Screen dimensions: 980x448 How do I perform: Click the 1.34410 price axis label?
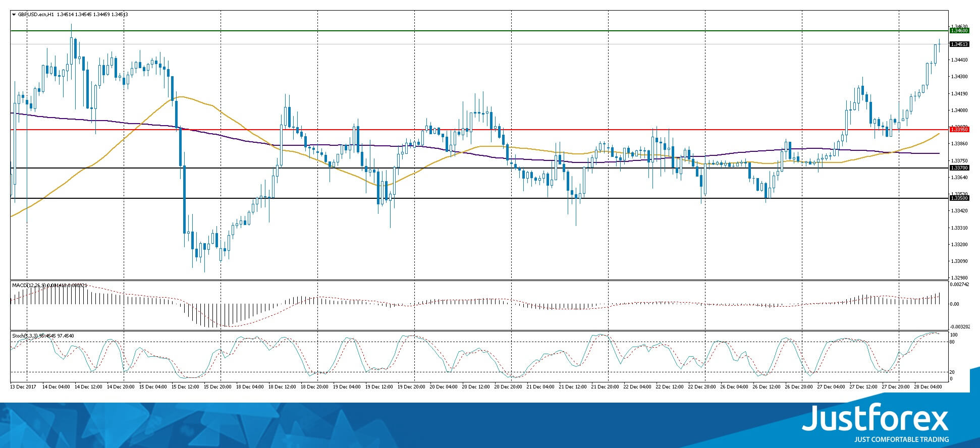click(959, 60)
